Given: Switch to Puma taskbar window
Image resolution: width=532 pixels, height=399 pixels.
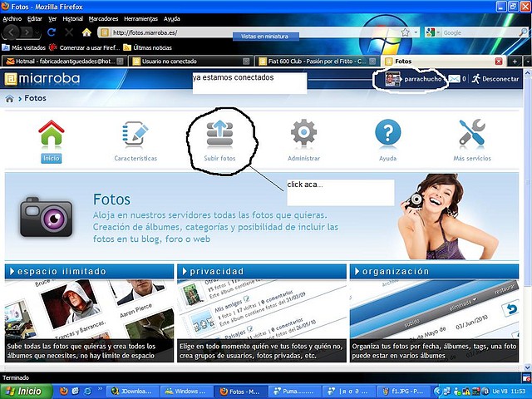Looking at the screenshot, I should click(293, 392).
